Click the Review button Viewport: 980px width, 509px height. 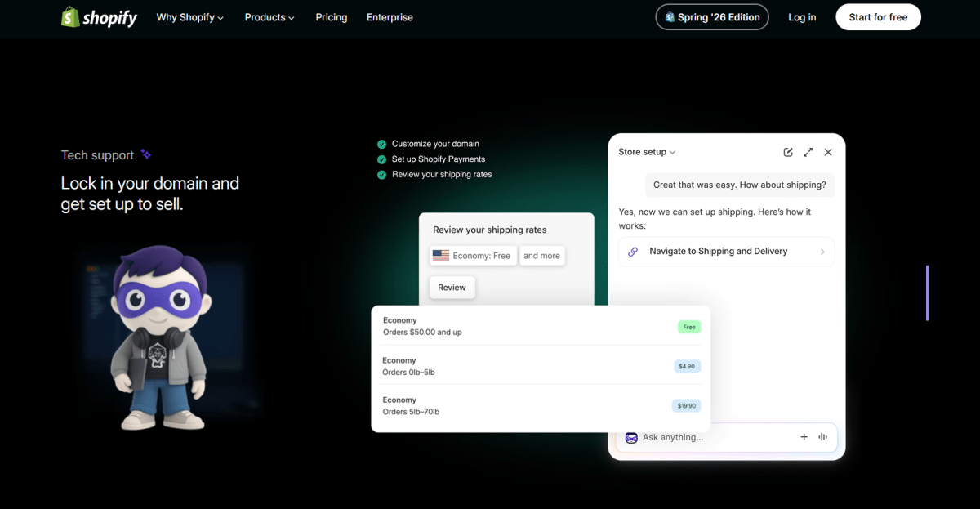(452, 288)
